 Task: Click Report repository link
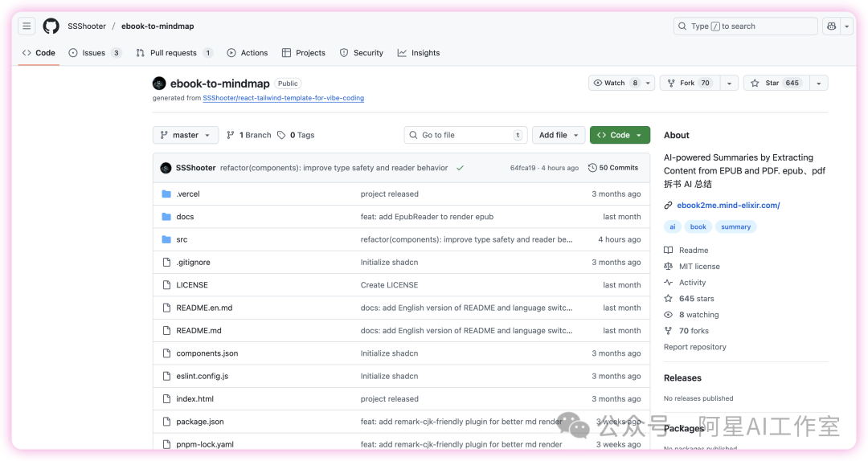tap(694, 347)
